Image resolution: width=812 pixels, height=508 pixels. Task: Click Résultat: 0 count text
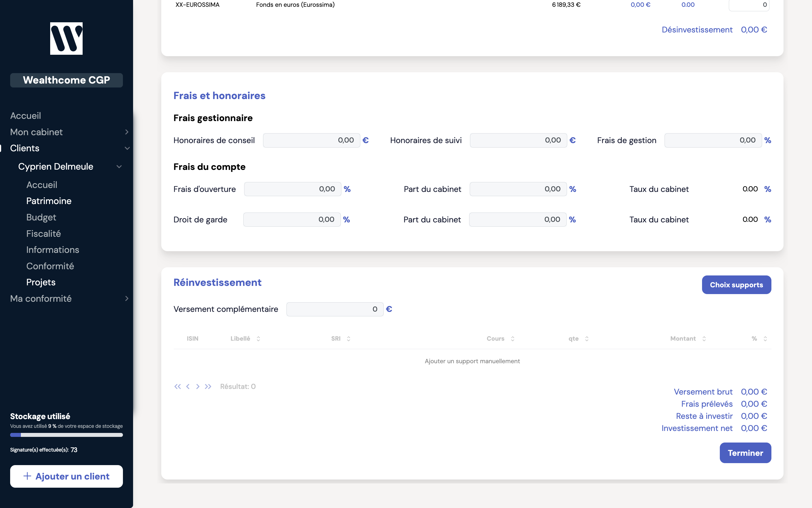238,386
